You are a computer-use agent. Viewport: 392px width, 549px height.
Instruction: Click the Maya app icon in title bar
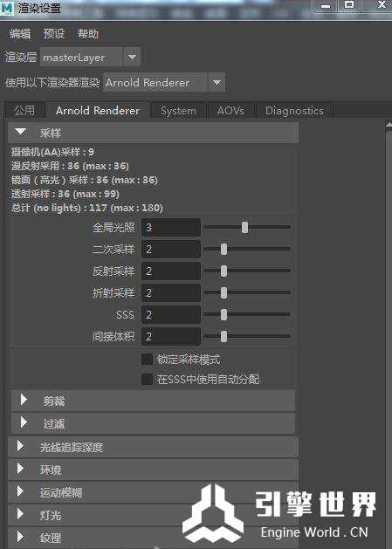[7, 7]
